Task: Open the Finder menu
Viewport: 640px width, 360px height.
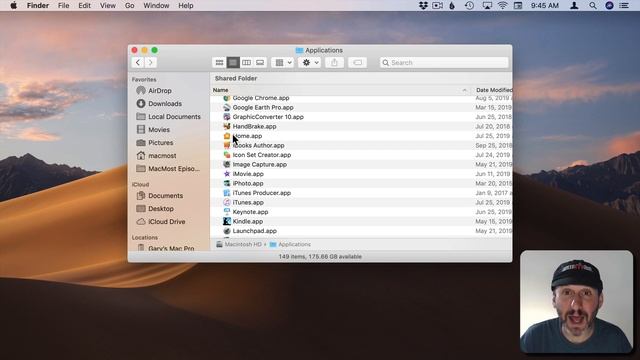Action: tap(38, 6)
